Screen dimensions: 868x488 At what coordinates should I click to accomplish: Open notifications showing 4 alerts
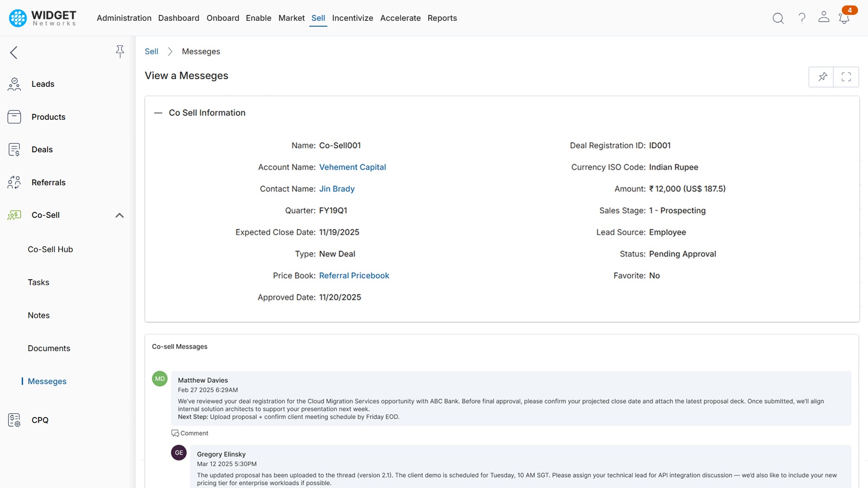[x=844, y=18]
